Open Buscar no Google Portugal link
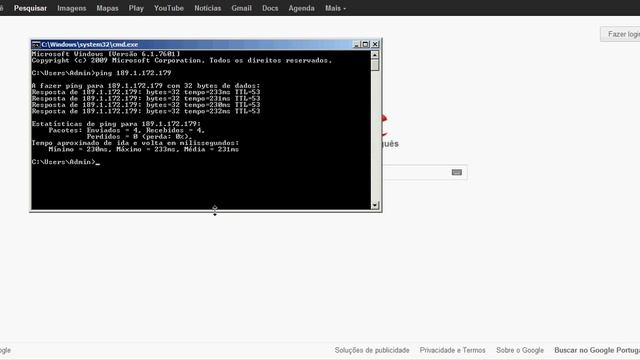Screen dimensions: 640x360 point(597,350)
